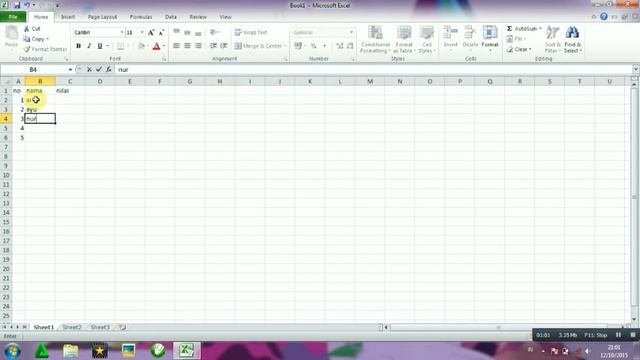The height and width of the screenshot is (360, 640).
Task: Click the vertical scrollbar of the worksheet
Action: pyautogui.click(x=634, y=196)
